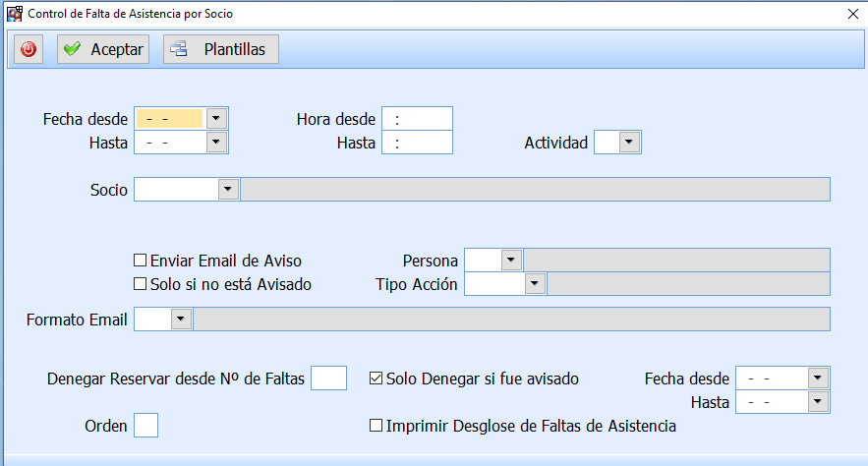Enable Imprimir Desglose de Faltas de Asistencia
This screenshot has width=868, height=466.
point(376,426)
